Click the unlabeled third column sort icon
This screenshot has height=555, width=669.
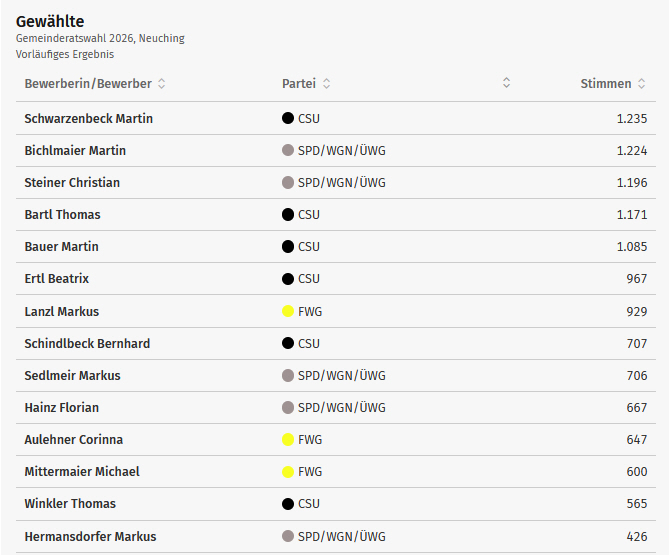point(507,83)
